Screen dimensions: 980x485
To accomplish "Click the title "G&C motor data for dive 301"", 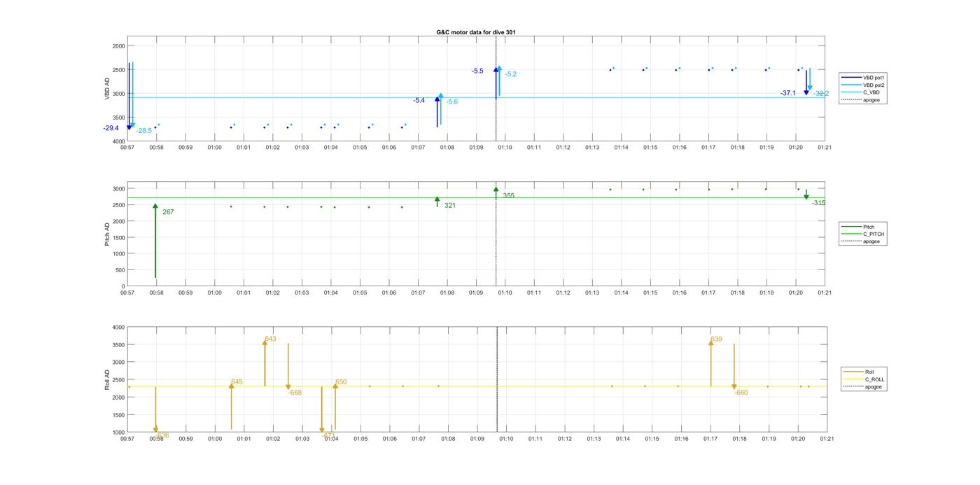I will tap(476, 32).
